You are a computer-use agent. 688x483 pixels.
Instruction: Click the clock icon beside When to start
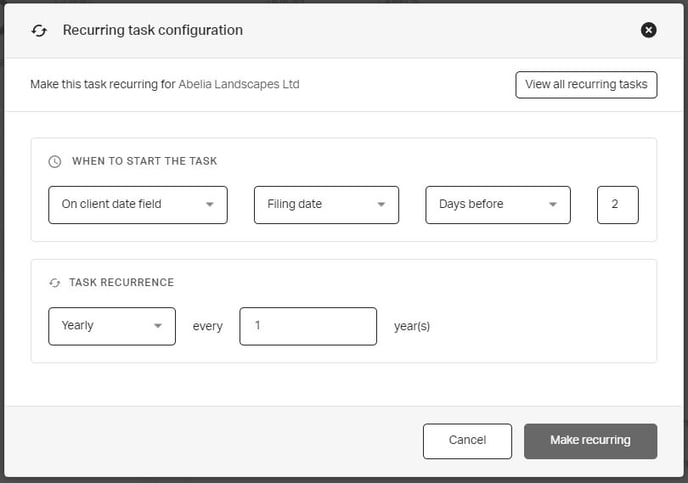click(55, 161)
